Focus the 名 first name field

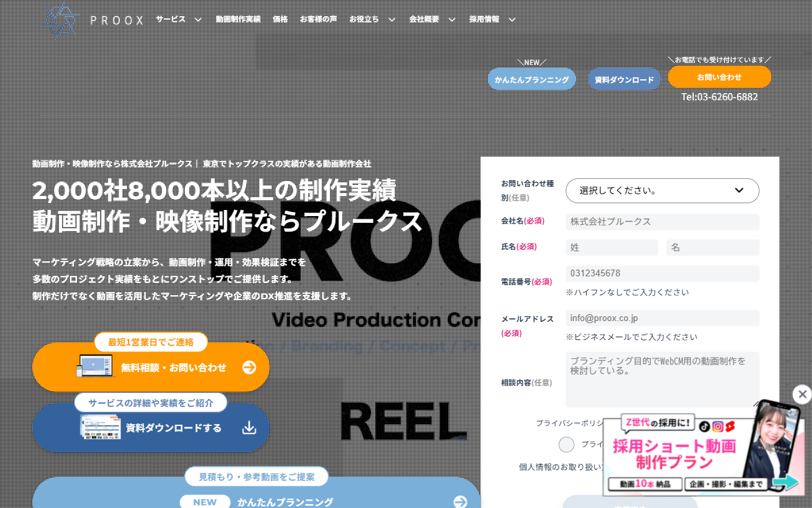click(x=713, y=247)
